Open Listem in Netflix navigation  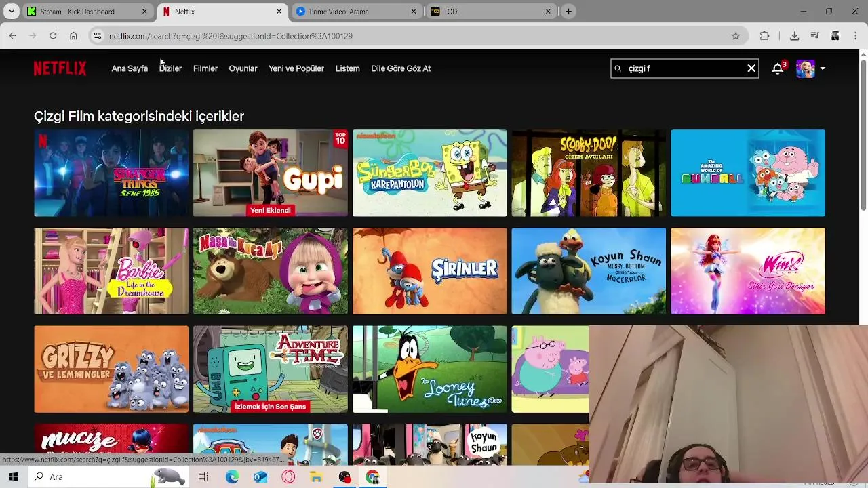pyautogui.click(x=347, y=68)
